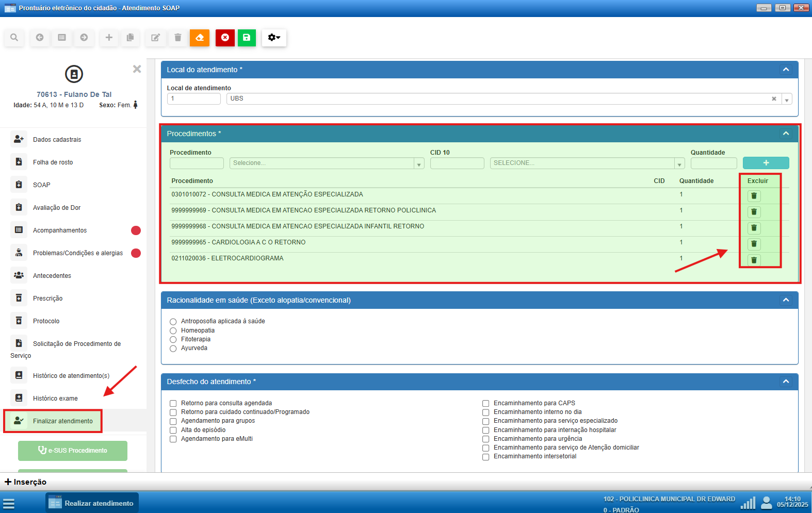Screen dimensions: 812x513
Task: Open the CID 10 SELECIONE dropdown
Action: (587, 163)
